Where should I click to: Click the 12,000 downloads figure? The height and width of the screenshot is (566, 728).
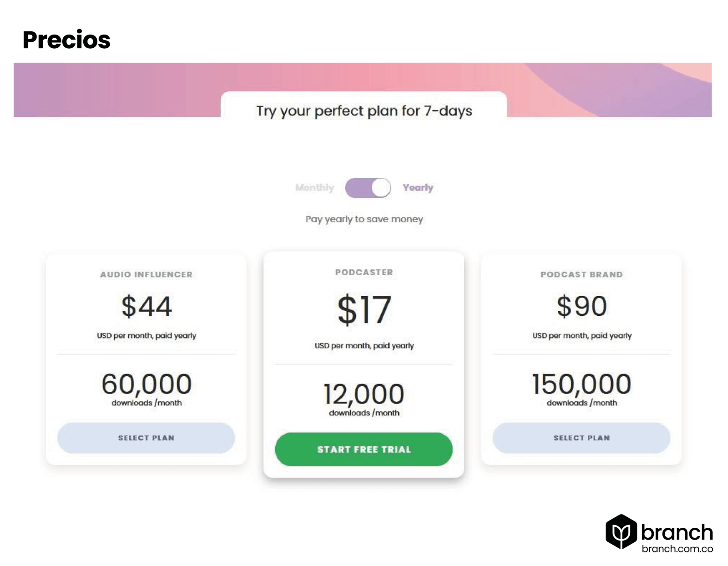click(364, 394)
